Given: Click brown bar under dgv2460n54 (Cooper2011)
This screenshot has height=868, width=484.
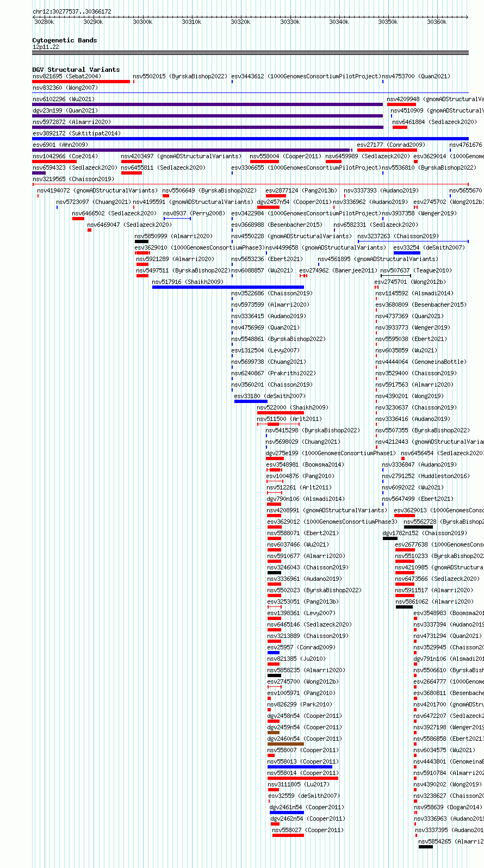Looking at the screenshot, I should tap(286, 744).
